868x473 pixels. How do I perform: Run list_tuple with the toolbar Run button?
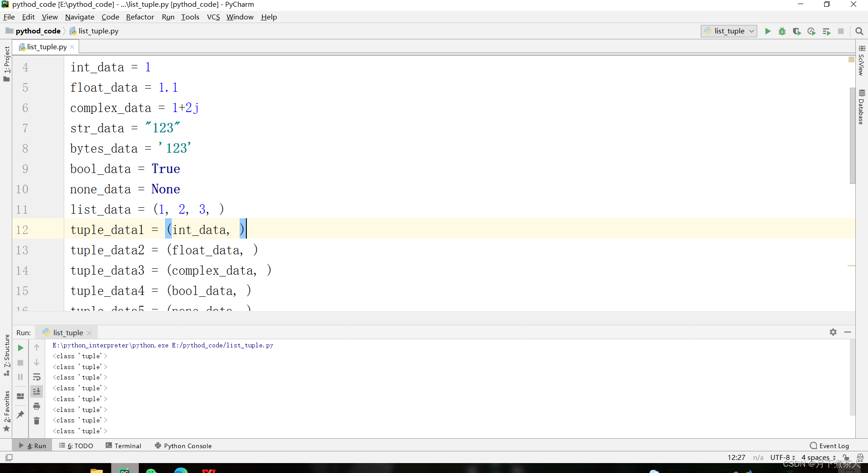tap(768, 31)
